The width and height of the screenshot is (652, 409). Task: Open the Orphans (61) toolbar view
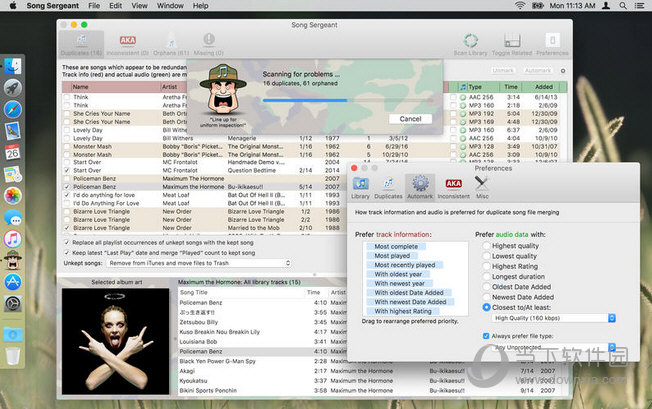(x=171, y=44)
